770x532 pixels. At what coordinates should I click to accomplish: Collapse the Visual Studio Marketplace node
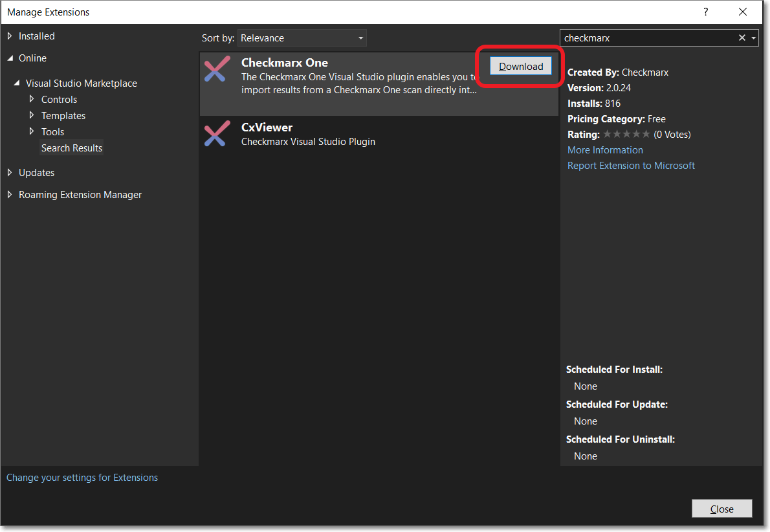(17, 83)
